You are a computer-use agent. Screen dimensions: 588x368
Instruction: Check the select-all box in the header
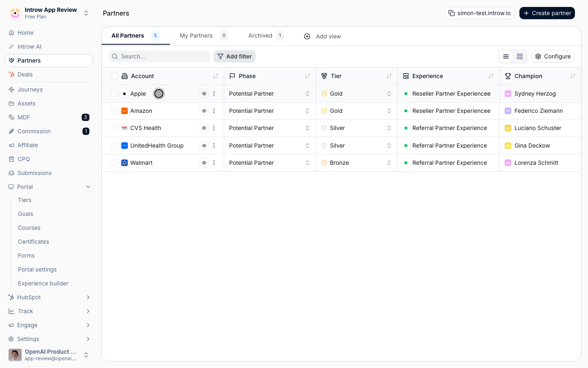point(115,76)
